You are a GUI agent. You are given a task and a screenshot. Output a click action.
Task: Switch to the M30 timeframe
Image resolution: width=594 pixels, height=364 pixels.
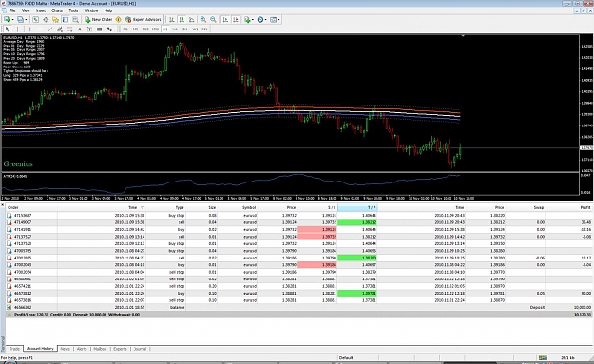point(155,29)
